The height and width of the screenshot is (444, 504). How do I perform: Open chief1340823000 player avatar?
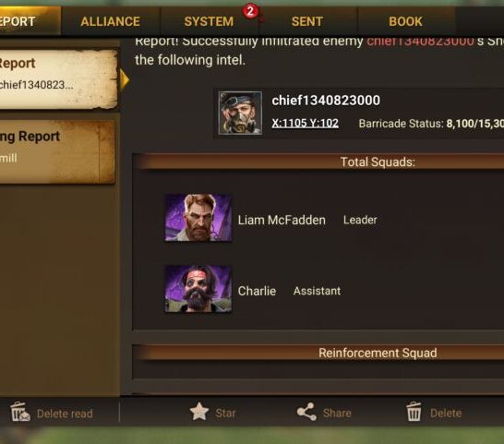(x=240, y=113)
